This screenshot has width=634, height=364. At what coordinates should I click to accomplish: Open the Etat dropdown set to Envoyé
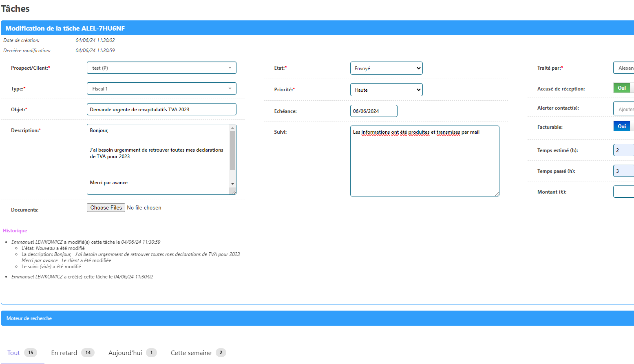386,68
